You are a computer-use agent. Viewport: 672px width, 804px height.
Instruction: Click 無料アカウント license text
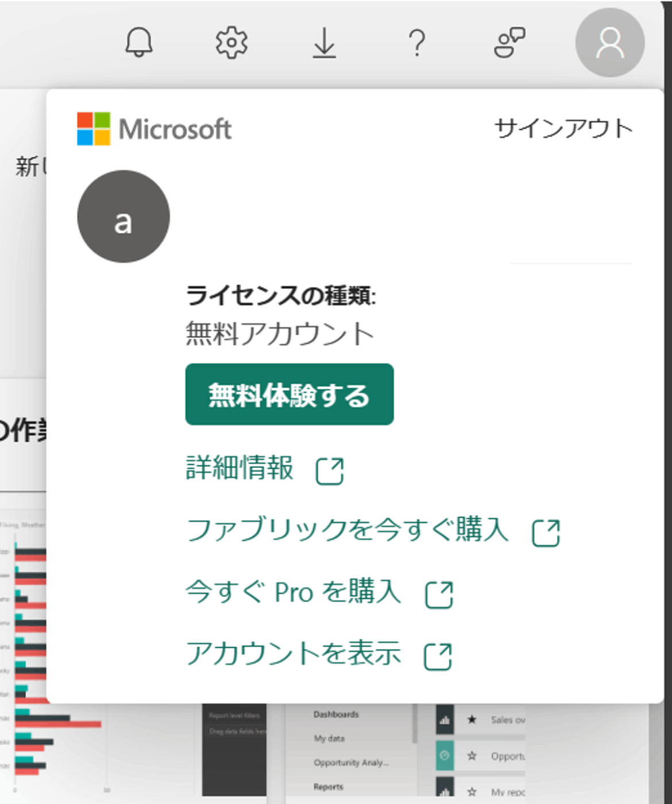click(280, 334)
